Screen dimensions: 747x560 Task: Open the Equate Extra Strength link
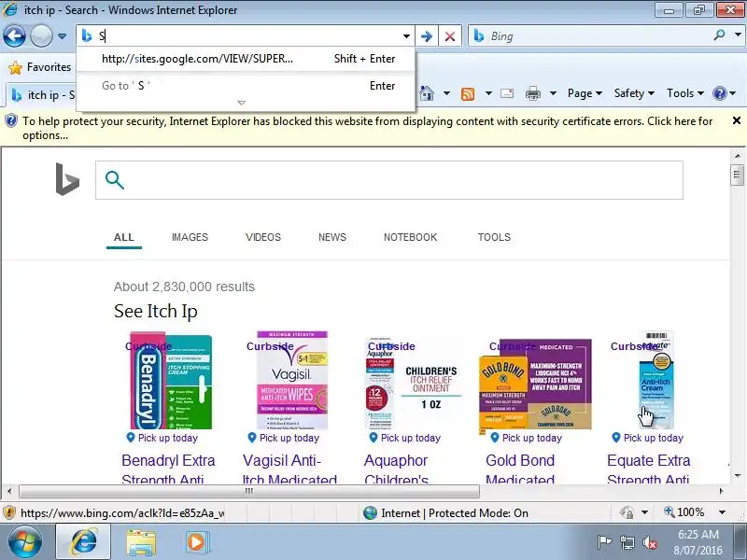649,469
